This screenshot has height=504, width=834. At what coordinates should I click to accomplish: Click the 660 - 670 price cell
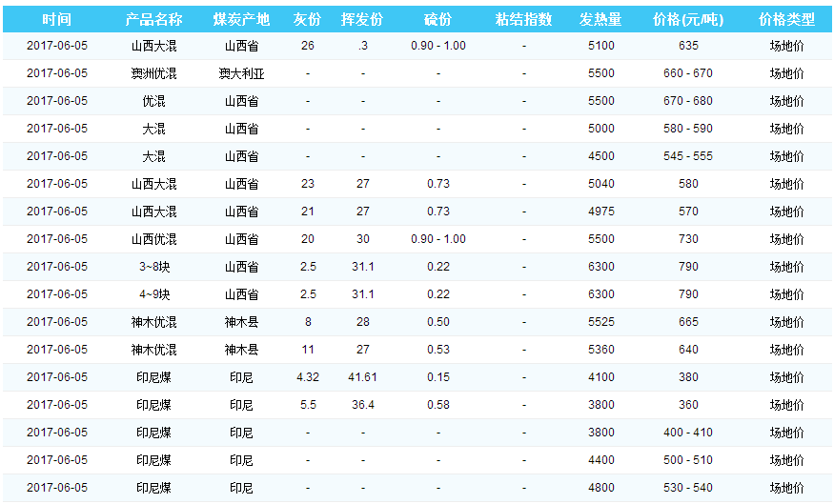[x=688, y=73]
